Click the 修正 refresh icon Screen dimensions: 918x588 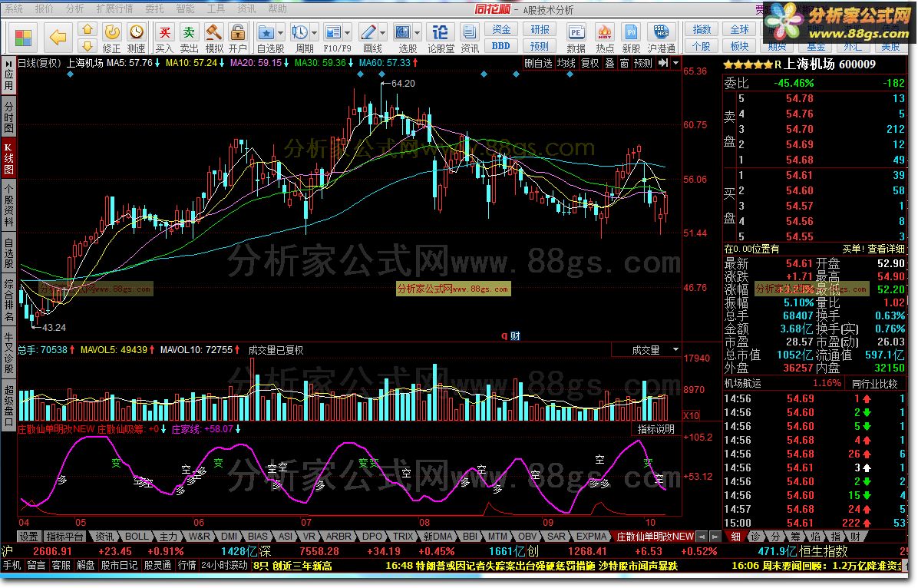coord(111,31)
